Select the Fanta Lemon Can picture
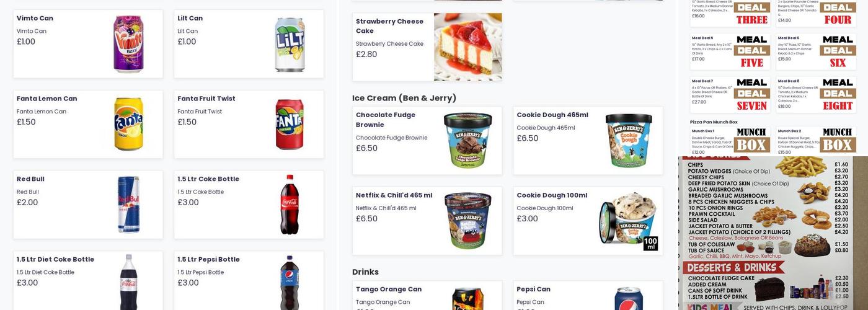 pyautogui.click(x=128, y=124)
